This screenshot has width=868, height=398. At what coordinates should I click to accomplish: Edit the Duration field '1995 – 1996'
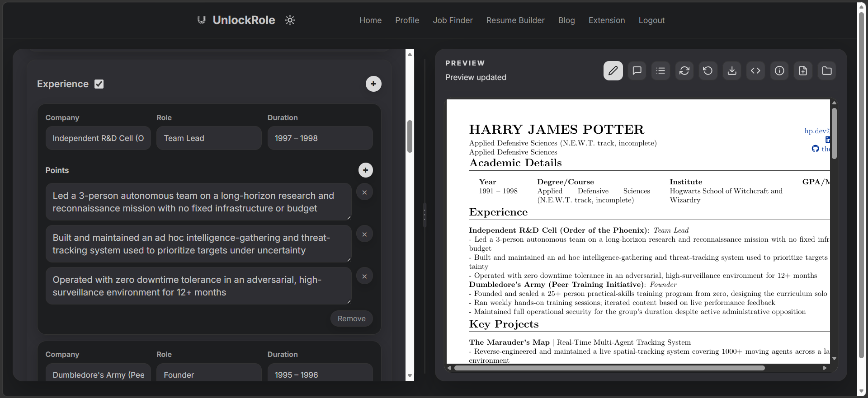point(320,373)
